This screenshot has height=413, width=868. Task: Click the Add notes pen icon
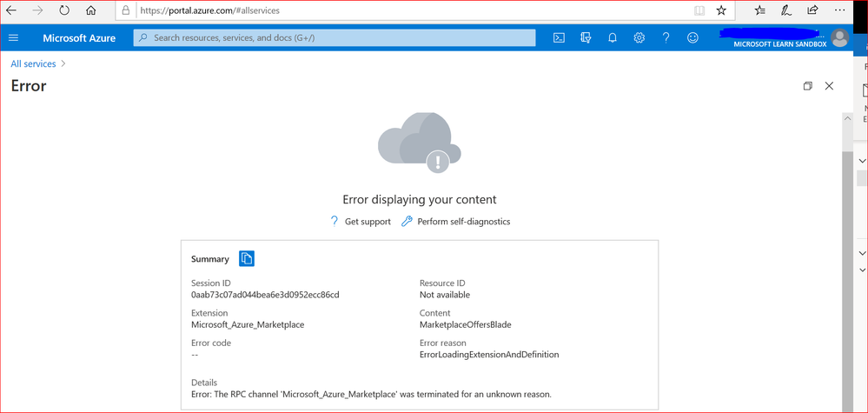point(786,10)
